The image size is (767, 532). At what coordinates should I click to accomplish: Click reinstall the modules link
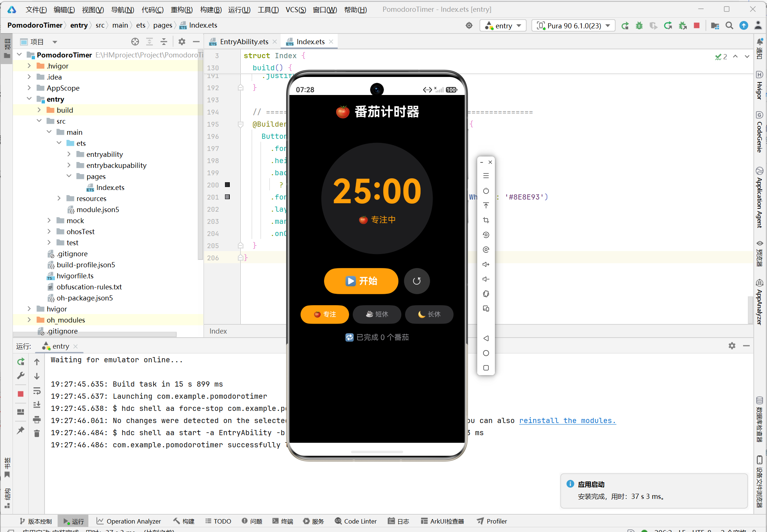(x=567, y=420)
